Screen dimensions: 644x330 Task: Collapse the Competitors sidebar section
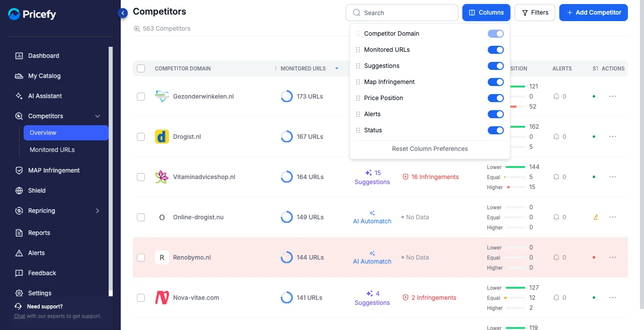[x=98, y=116]
